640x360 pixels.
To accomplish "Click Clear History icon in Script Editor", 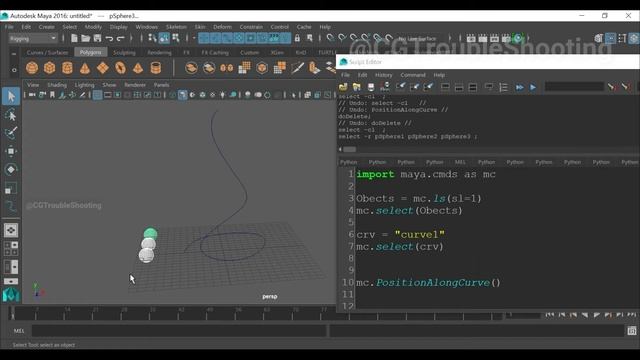I will click(401, 87).
